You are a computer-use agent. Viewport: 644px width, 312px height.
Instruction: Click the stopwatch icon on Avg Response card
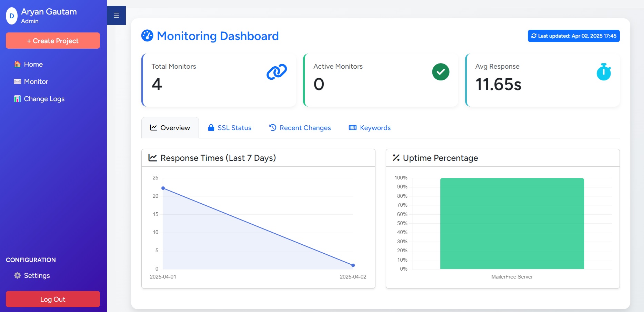[604, 72]
